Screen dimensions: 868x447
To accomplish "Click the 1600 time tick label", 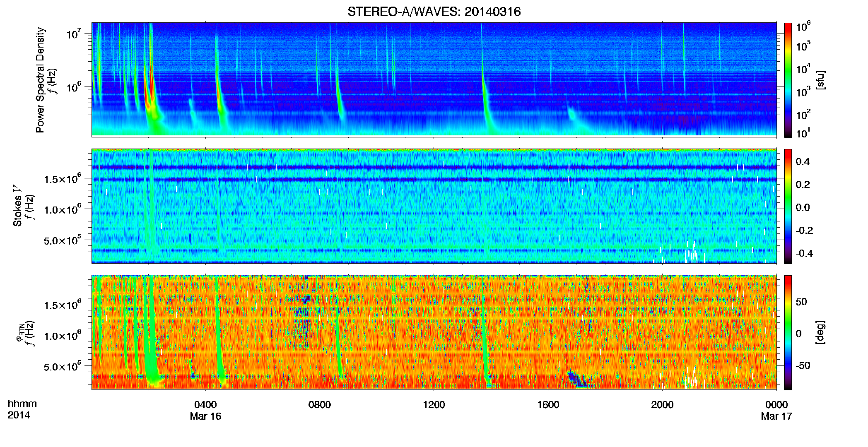I will point(548,405).
